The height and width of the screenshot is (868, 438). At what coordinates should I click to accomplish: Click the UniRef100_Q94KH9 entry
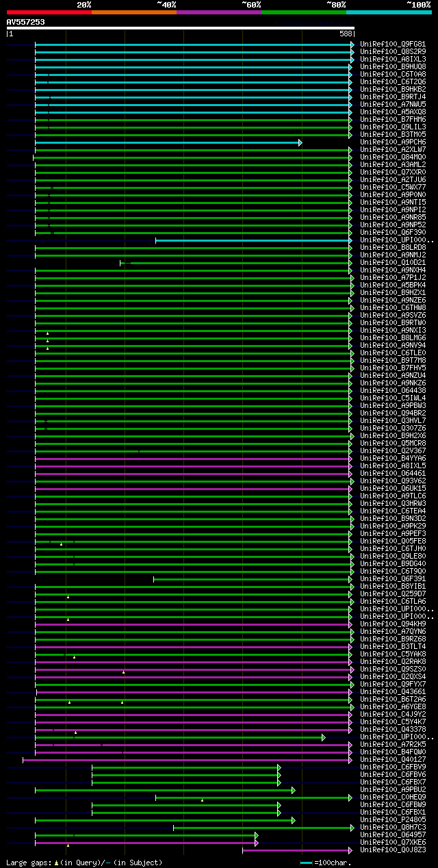(393, 624)
